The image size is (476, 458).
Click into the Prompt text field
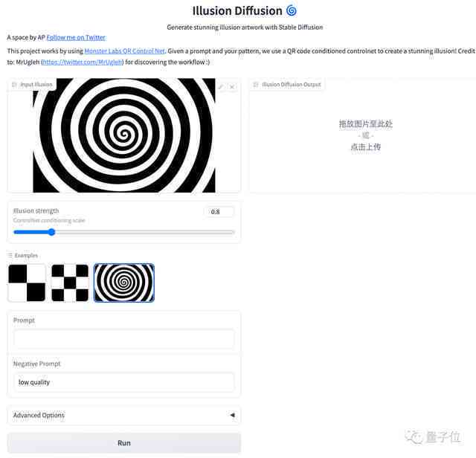(x=124, y=339)
